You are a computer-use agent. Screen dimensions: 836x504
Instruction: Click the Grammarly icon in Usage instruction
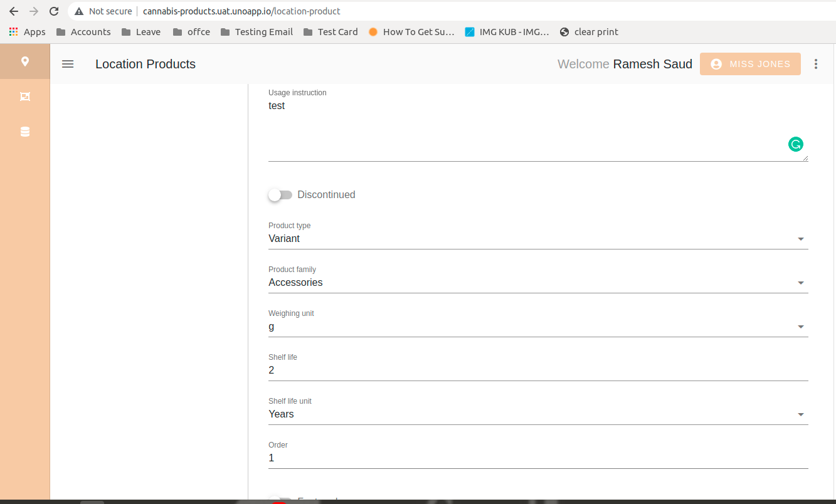(795, 144)
